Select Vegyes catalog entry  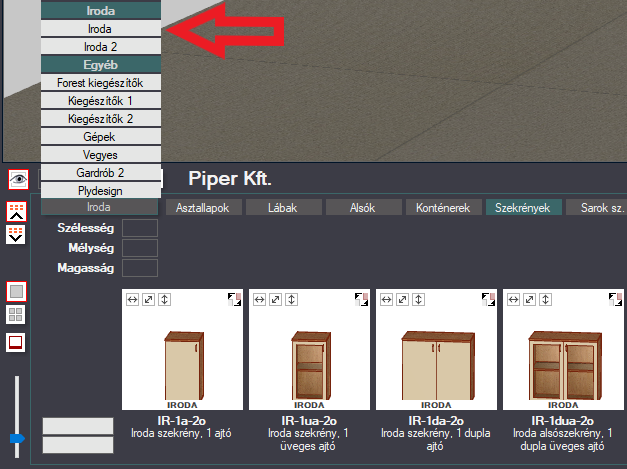pos(101,155)
